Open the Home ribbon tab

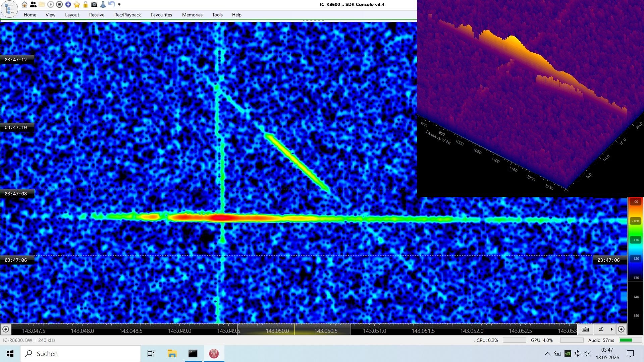pyautogui.click(x=30, y=15)
